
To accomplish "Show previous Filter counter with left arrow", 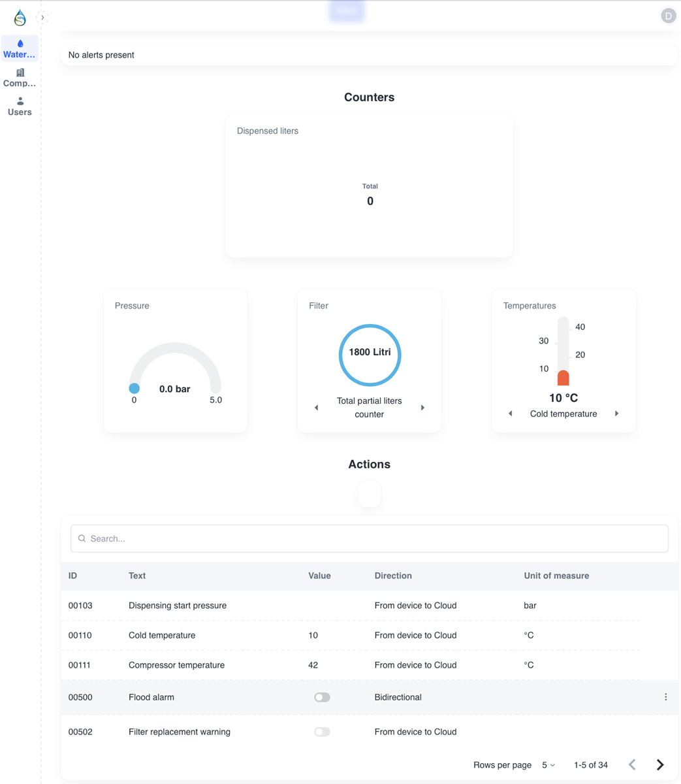I will pyautogui.click(x=317, y=408).
